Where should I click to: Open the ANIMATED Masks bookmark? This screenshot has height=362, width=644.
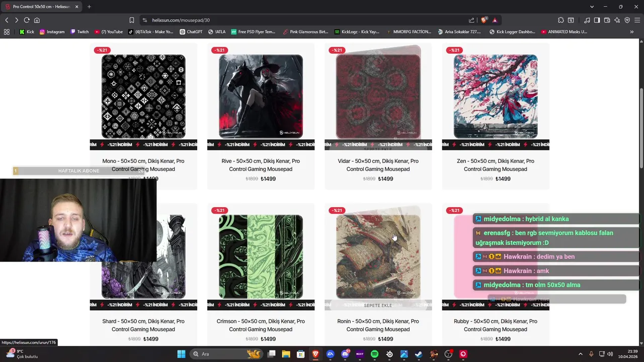pos(564,32)
